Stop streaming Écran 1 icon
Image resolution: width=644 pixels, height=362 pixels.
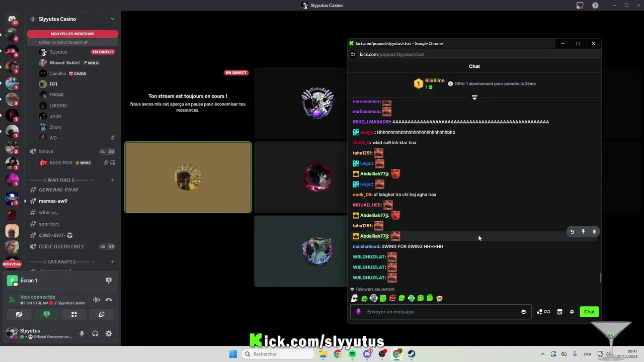pos(109,281)
